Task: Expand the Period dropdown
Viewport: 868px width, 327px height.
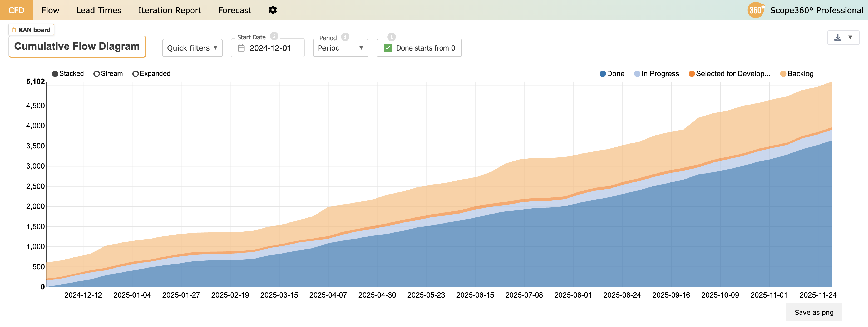Action: coord(340,48)
